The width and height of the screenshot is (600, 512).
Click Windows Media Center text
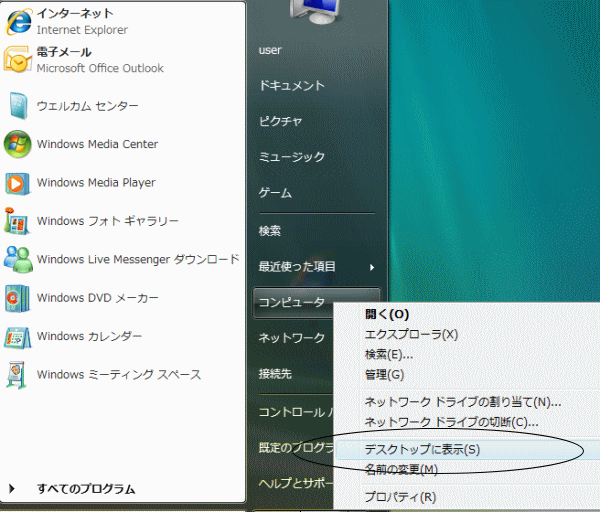(97, 144)
